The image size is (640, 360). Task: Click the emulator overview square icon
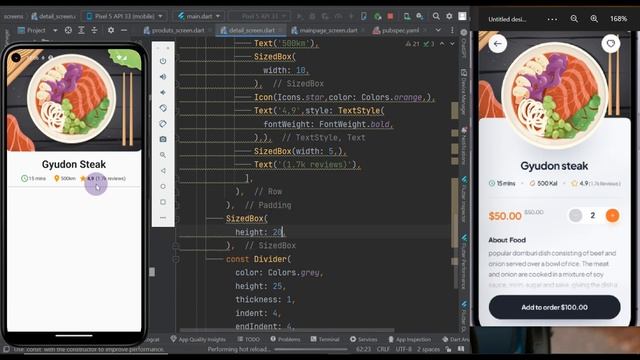[163, 202]
